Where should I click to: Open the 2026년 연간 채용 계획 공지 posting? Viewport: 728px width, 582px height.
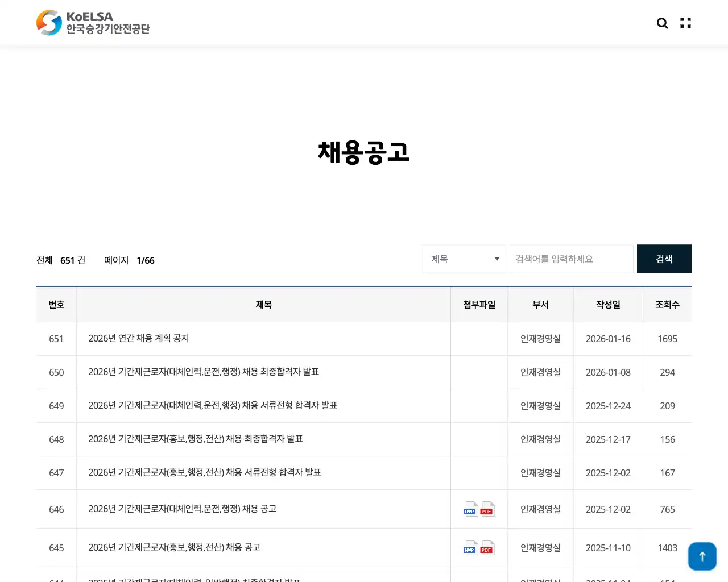point(139,338)
